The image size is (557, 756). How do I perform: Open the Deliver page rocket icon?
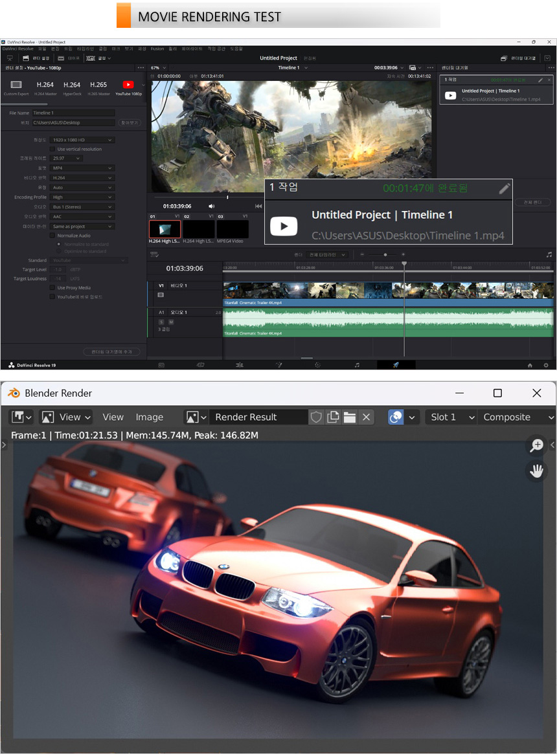click(x=396, y=365)
